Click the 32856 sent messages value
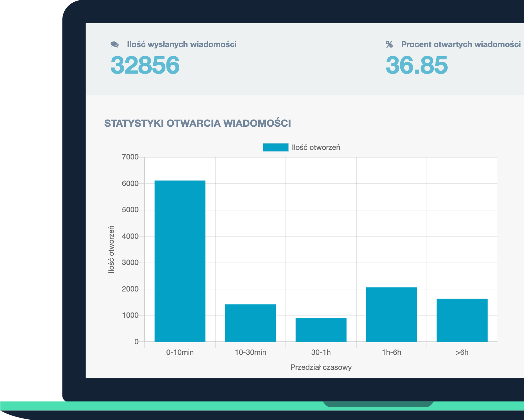 145,65
